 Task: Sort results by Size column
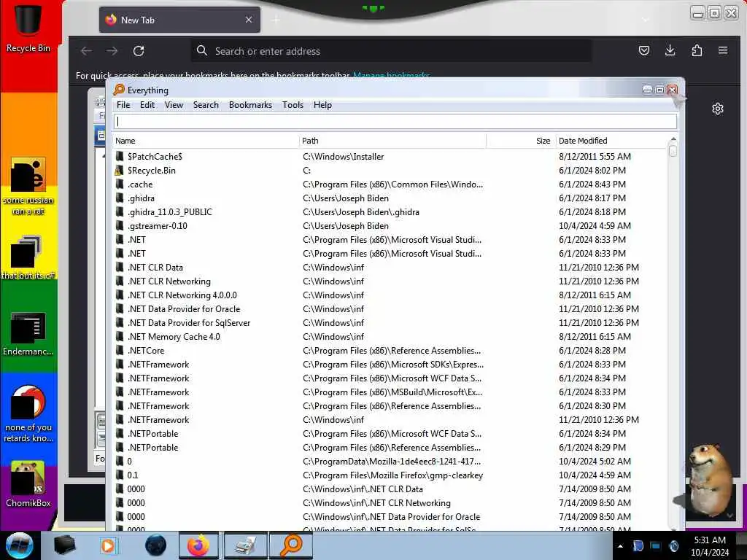(521, 141)
